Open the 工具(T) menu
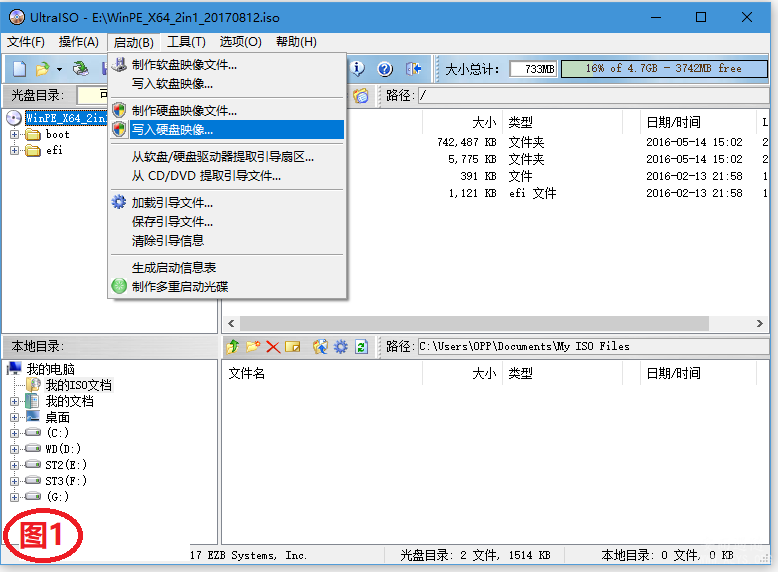 point(186,42)
